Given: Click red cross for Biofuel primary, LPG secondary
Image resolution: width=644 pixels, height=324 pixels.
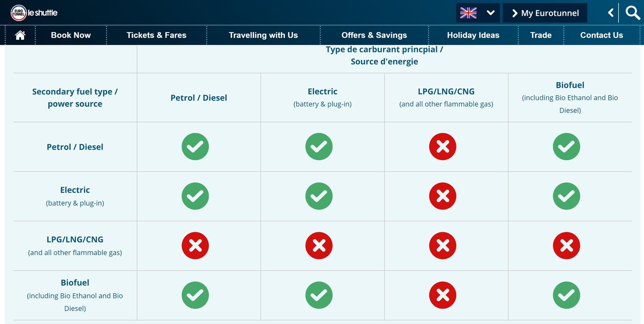Looking at the screenshot, I should 567,245.
